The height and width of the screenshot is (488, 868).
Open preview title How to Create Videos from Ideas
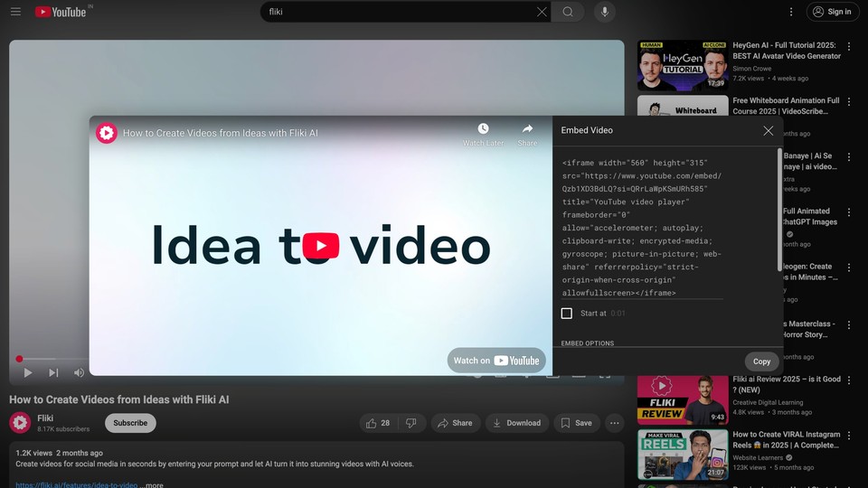coord(221,133)
